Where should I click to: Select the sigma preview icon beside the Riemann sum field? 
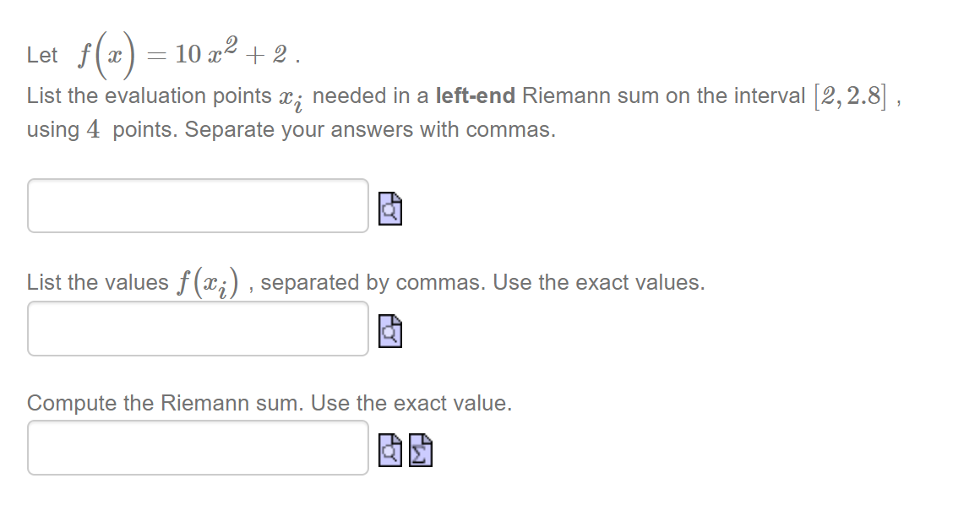pyautogui.click(x=418, y=450)
